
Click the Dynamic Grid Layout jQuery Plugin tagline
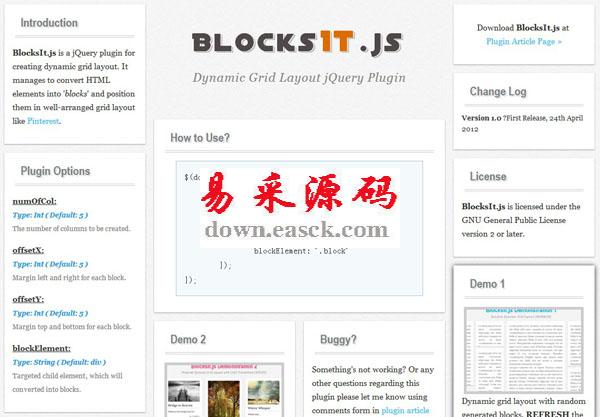299,77
